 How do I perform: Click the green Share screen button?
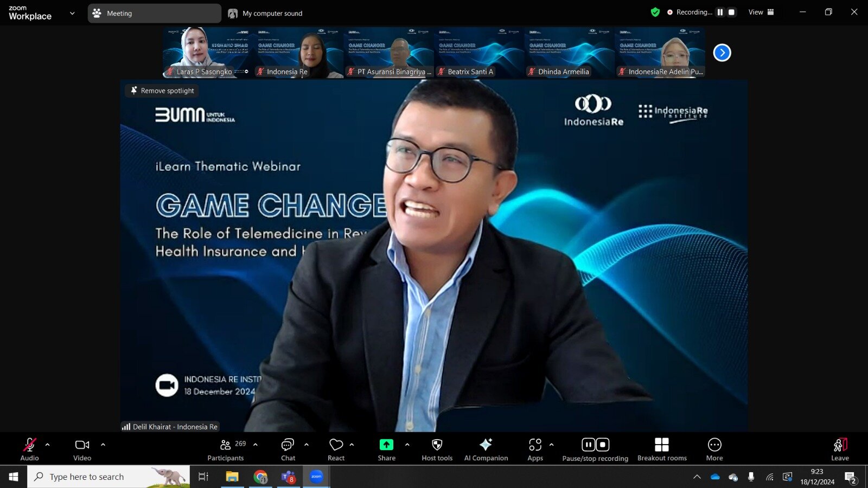pos(386,445)
